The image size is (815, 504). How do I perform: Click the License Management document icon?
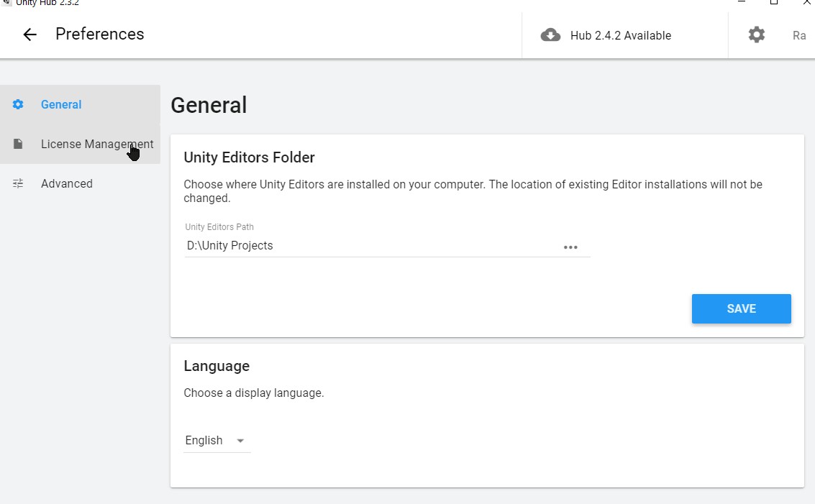18,144
